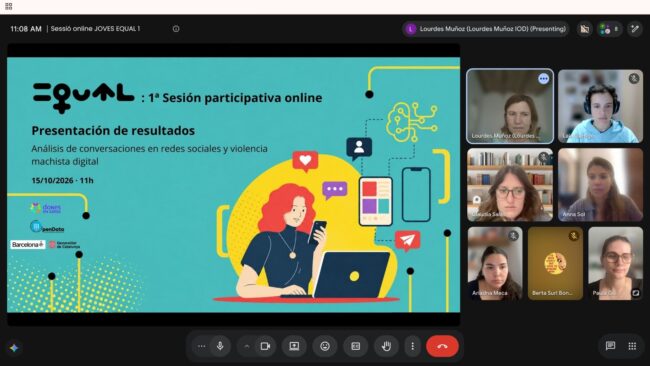The width and height of the screenshot is (650, 366).
Task: Click the Gemini sparkle icon at bottom left
Action: (x=14, y=348)
